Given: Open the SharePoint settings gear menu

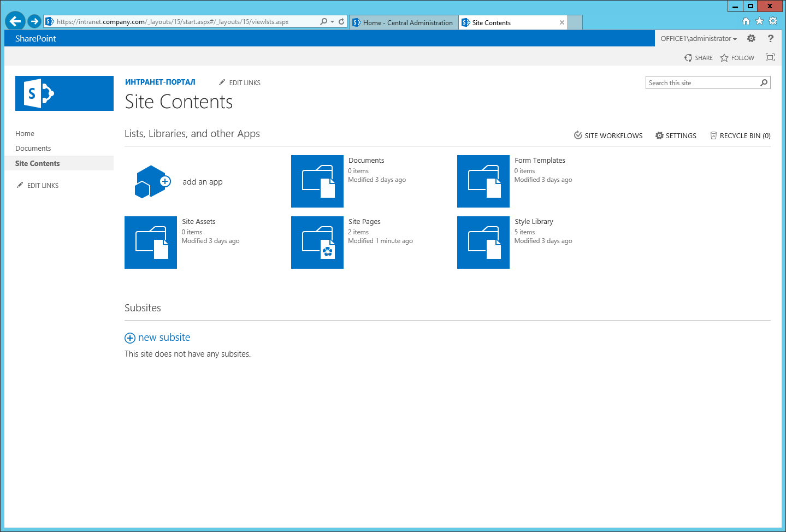Looking at the screenshot, I should tap(752, 38).
